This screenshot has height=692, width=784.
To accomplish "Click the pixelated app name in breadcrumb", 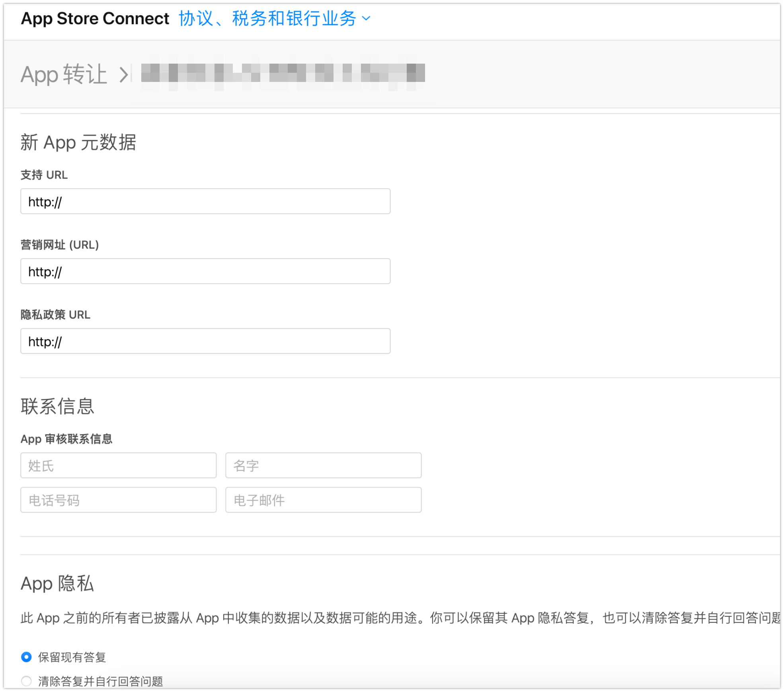I will [283, 74].
